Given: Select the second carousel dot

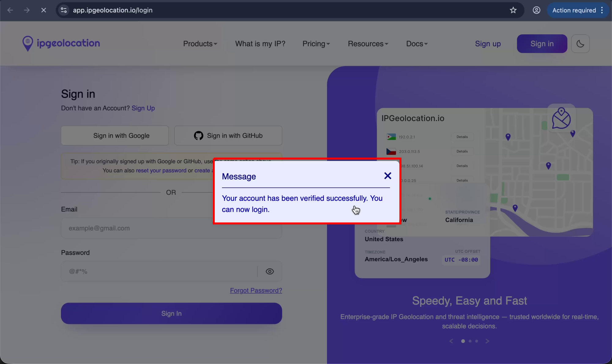Looking at the screenshot, I should point(470,341).
